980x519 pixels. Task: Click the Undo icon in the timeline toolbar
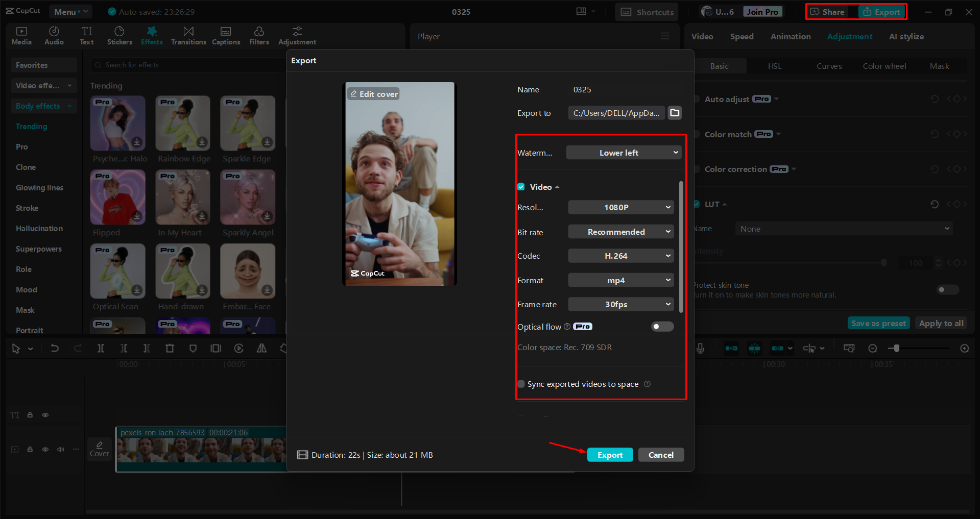click(55, 348)
